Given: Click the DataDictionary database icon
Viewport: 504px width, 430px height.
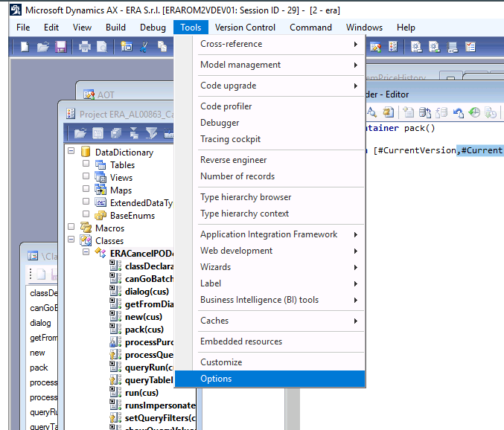Looking at the screenshot, I should (86, 153).
